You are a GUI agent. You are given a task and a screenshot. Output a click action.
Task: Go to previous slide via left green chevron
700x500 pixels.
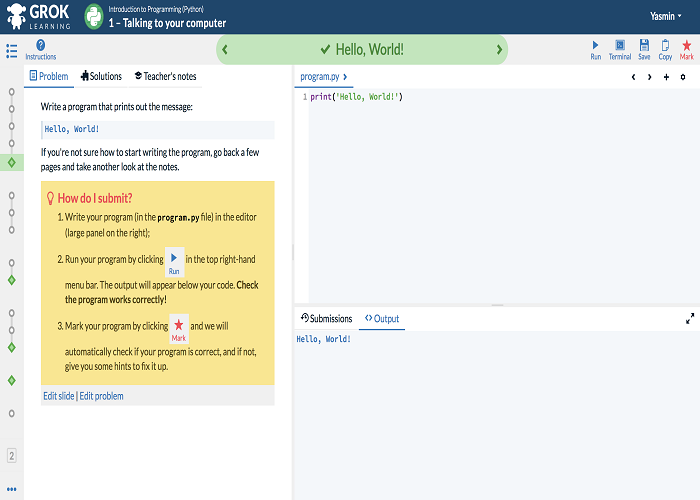click(x=225, y=50)
